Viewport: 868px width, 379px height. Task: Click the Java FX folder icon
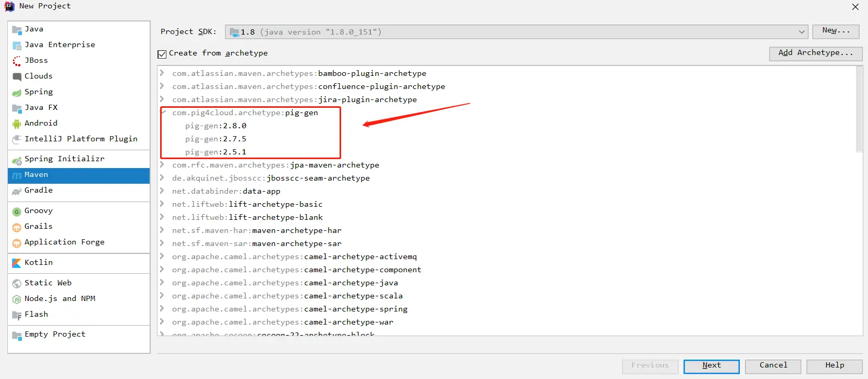click(x=17, y=108)
